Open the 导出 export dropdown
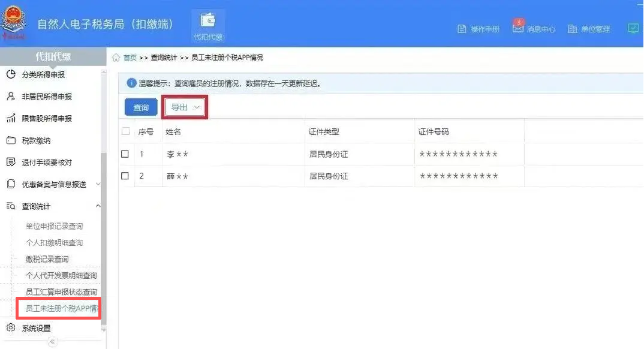This screenshot has height=349, width=644. [186, 107]
